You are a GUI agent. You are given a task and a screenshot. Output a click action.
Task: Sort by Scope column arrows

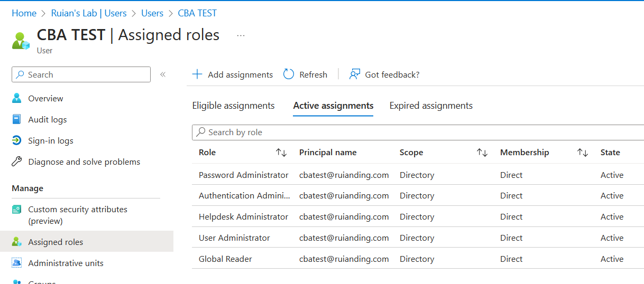pyautogui.click(x=482, y=153)
